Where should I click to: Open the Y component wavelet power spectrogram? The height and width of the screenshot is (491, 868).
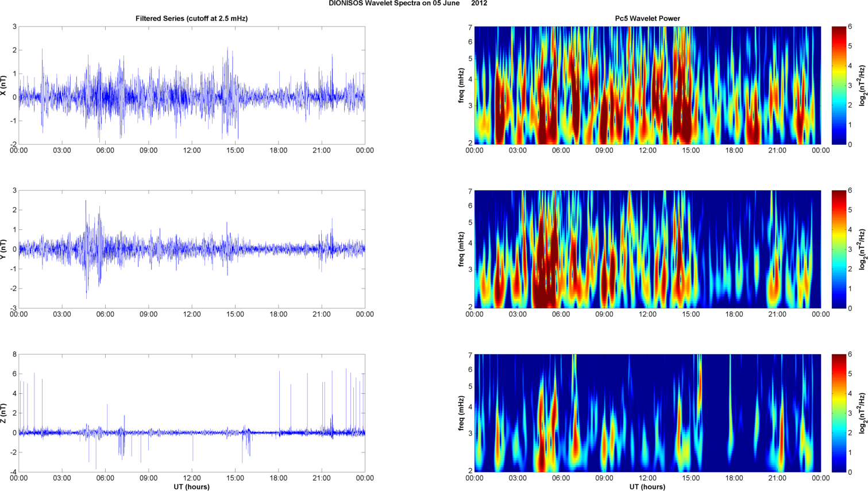click(x=647, y=249)
